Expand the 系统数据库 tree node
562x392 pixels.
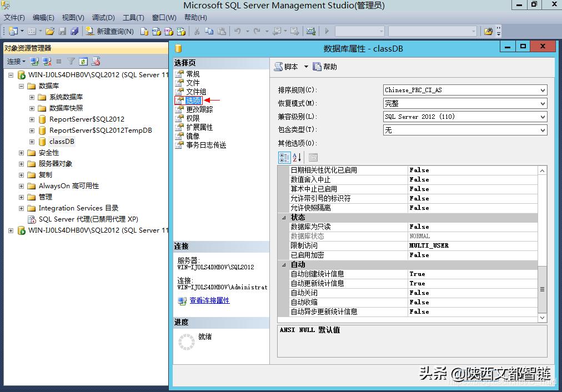32,97
